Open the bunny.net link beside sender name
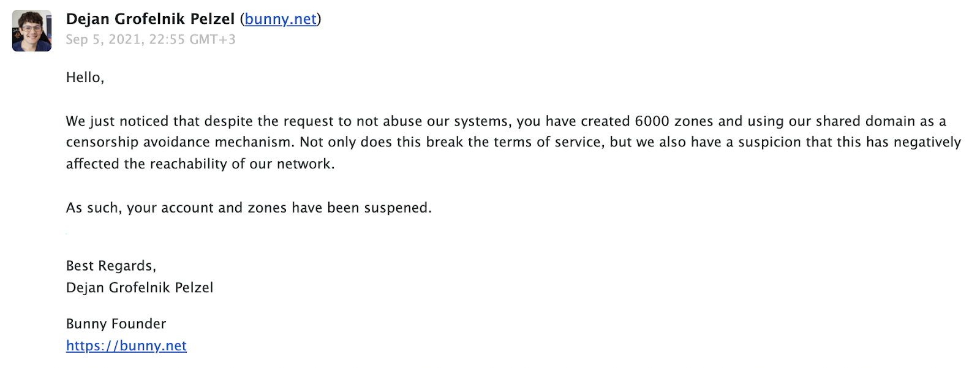 [x=281, y=20]
